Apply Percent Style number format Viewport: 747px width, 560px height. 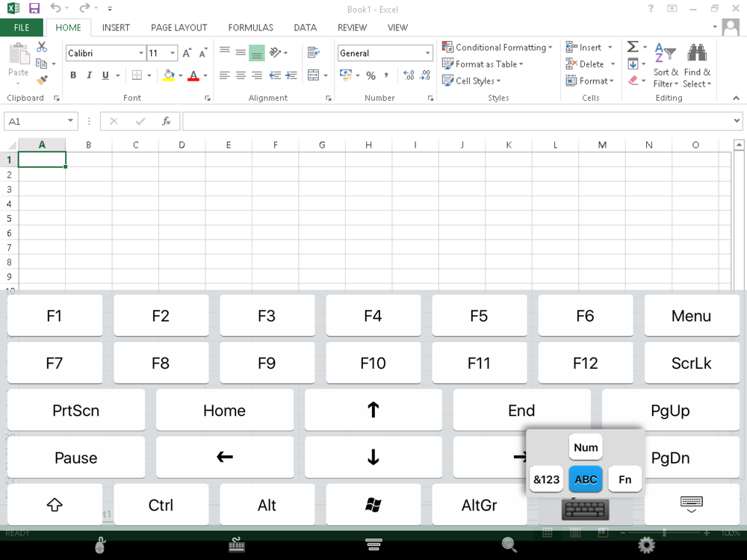coord(371,75)
